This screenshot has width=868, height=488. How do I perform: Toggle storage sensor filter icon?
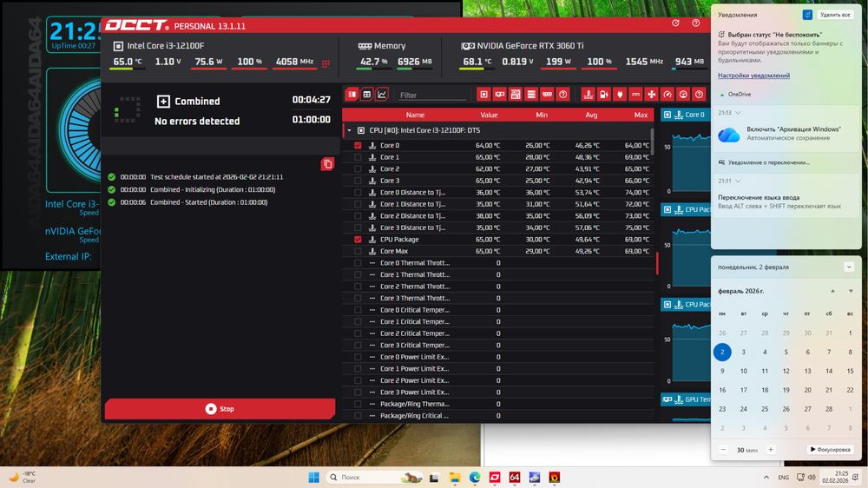531,95
